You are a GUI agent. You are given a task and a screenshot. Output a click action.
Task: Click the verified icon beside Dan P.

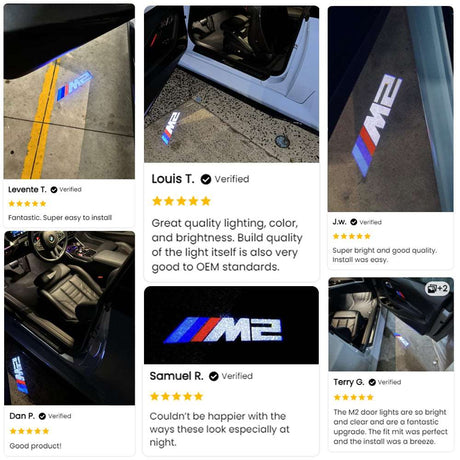point(42,416)
